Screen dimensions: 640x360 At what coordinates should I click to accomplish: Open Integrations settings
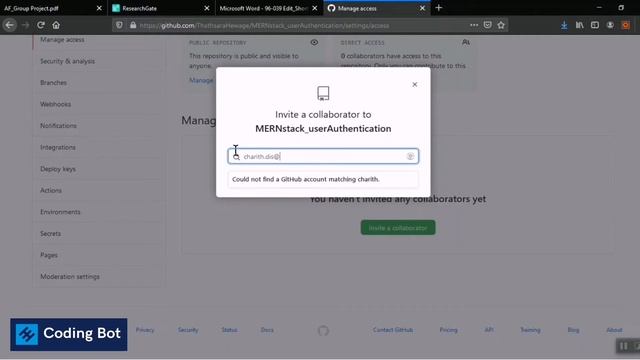[x=58, y=147]
